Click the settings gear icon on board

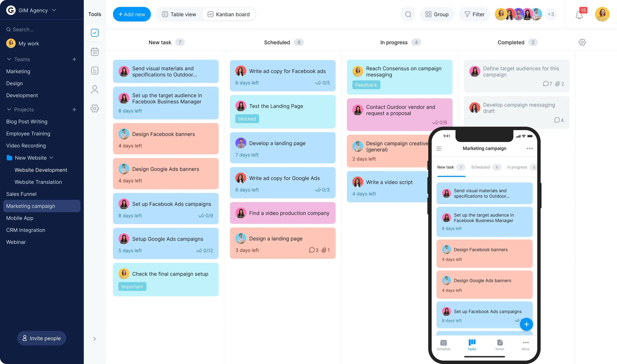[x=582, y=42]
